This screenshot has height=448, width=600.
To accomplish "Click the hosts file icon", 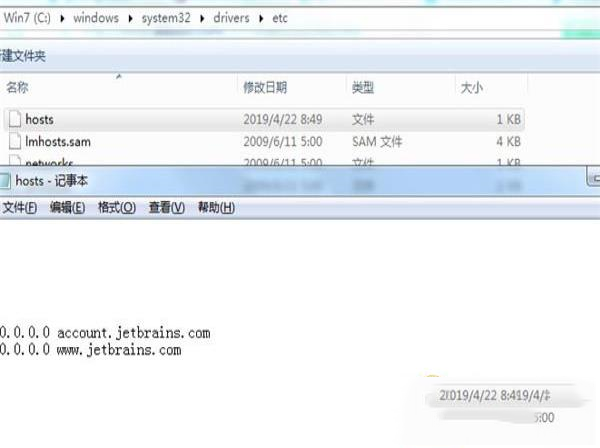I will [14, 119].
